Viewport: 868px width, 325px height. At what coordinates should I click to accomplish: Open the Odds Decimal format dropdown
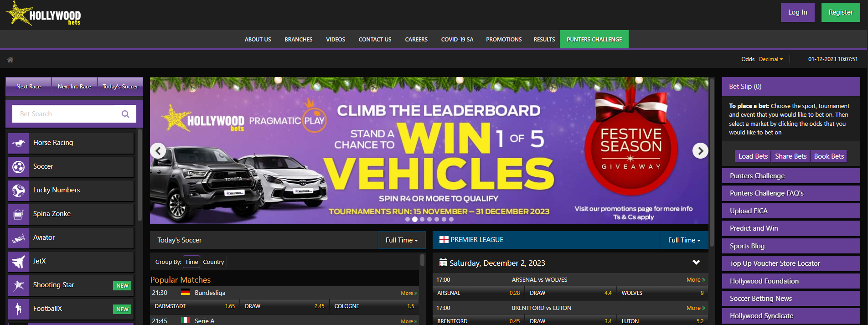(x=771, y=59)
